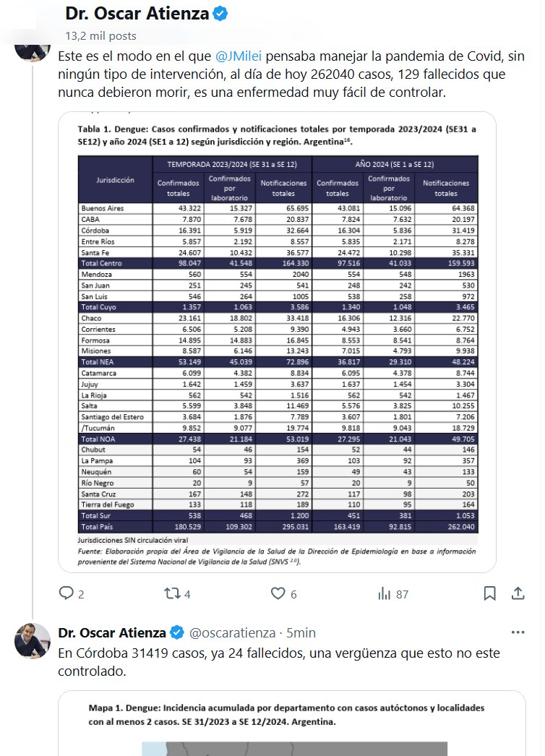Open the 5min timestamp link

point(301,633)
